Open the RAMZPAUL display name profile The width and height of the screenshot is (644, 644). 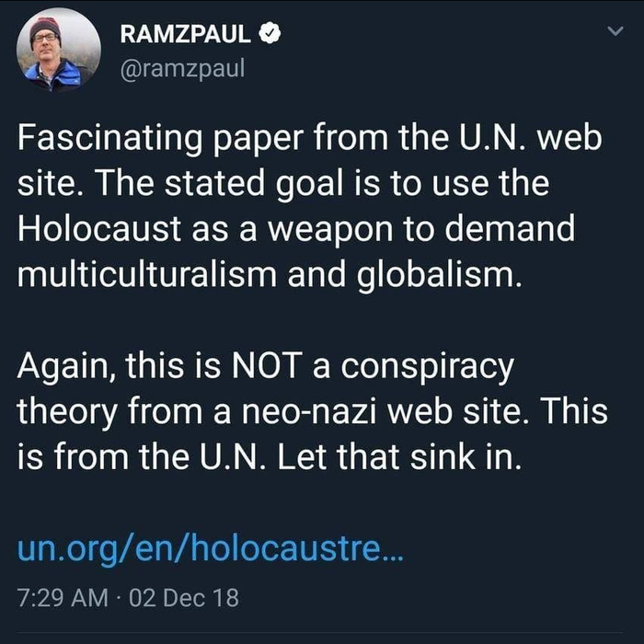point(185,34)
